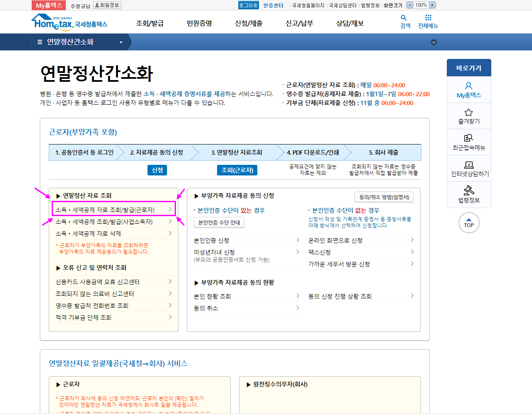Click the zoom-in plus icon next to 100%
The image size is (532, 414).
432,5
